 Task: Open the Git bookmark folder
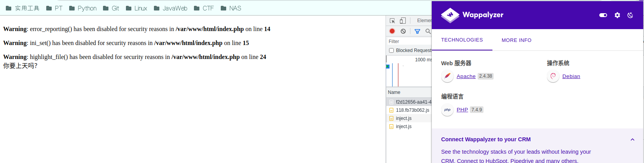pos(111,8)
